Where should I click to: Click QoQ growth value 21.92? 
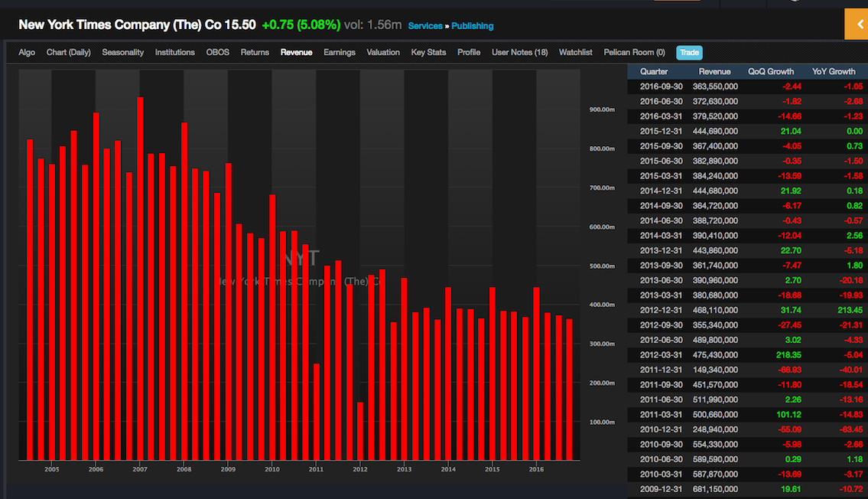tap(791, 191)
